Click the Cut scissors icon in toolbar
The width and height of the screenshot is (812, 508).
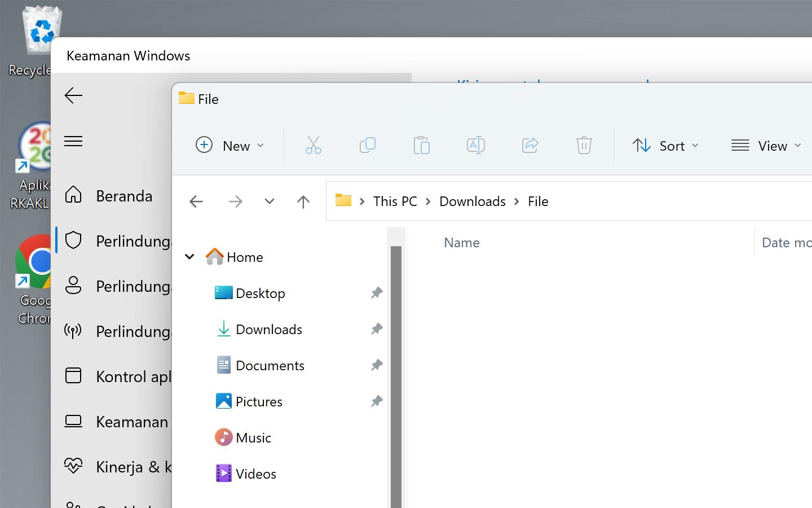click(313, 145)
